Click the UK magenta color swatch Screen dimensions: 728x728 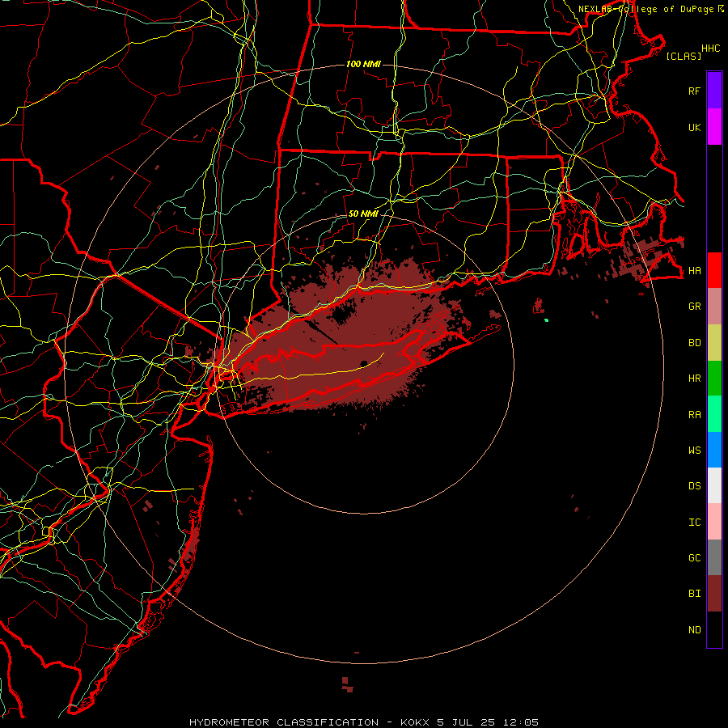[x=714, y=127]
